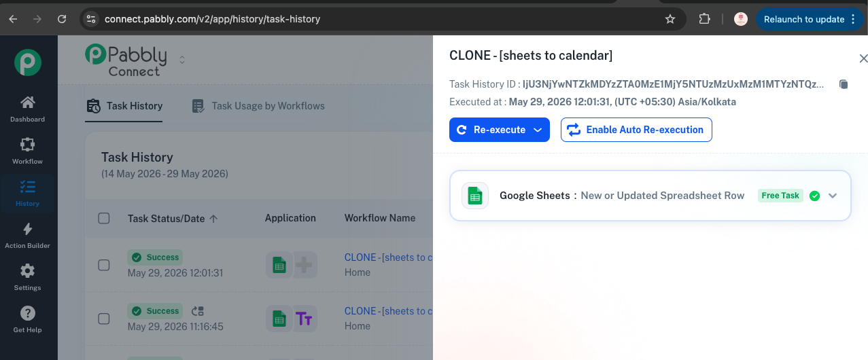The height and width of the screenshot is (360, 868).
Task: Open Workflow from the sidebar
Action: tap(28, 151)
